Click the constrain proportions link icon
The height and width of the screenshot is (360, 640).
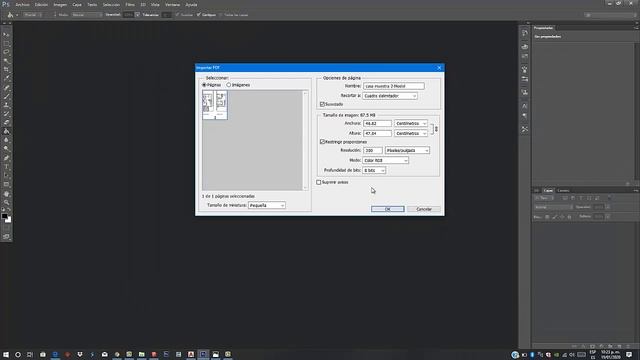436,129
